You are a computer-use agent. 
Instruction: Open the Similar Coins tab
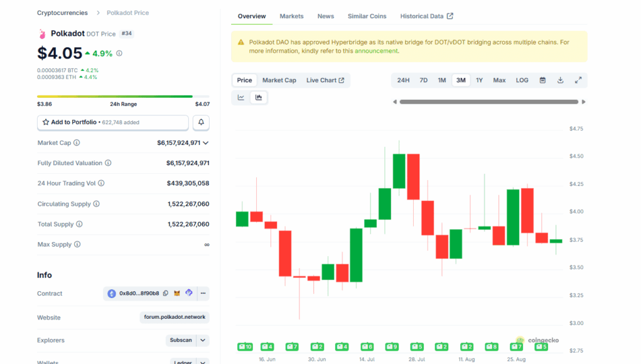click(367, 16)
